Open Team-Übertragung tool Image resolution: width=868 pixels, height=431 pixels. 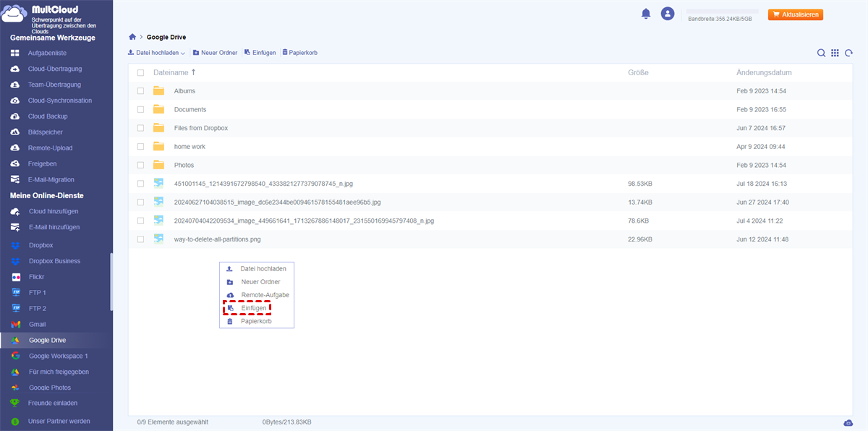[x=56, y=85]
